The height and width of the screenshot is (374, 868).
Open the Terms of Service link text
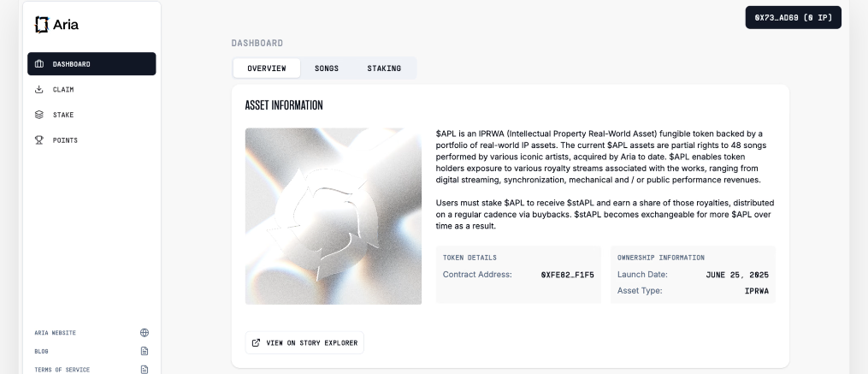(62, 370)
